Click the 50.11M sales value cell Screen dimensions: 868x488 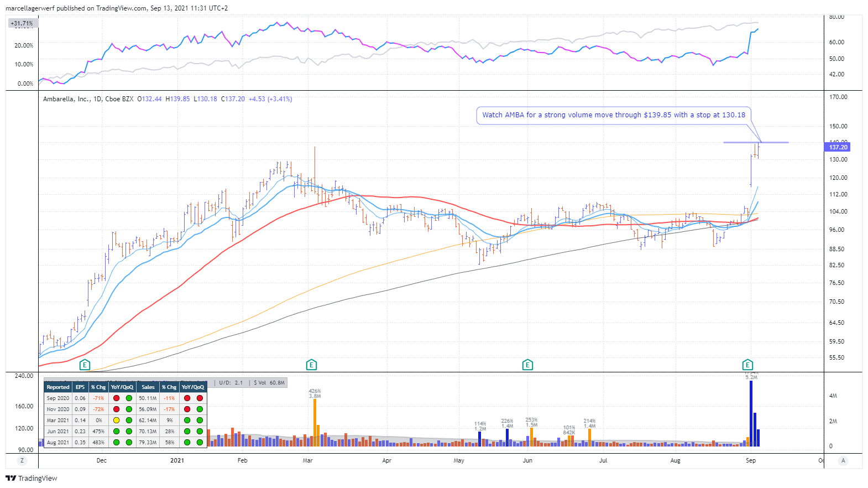click(148, 398)
